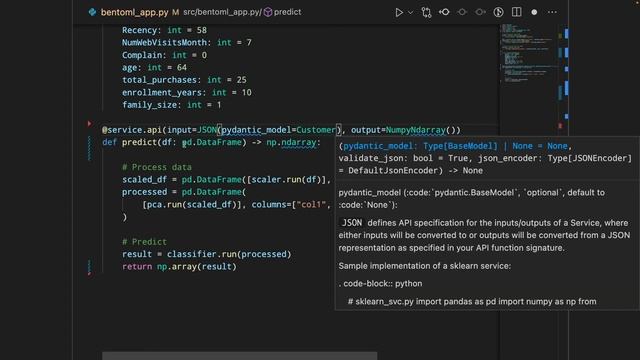Click the middle dimmed commit circle icon
This screenshot has width=640, height=360.
pos(462,12)
